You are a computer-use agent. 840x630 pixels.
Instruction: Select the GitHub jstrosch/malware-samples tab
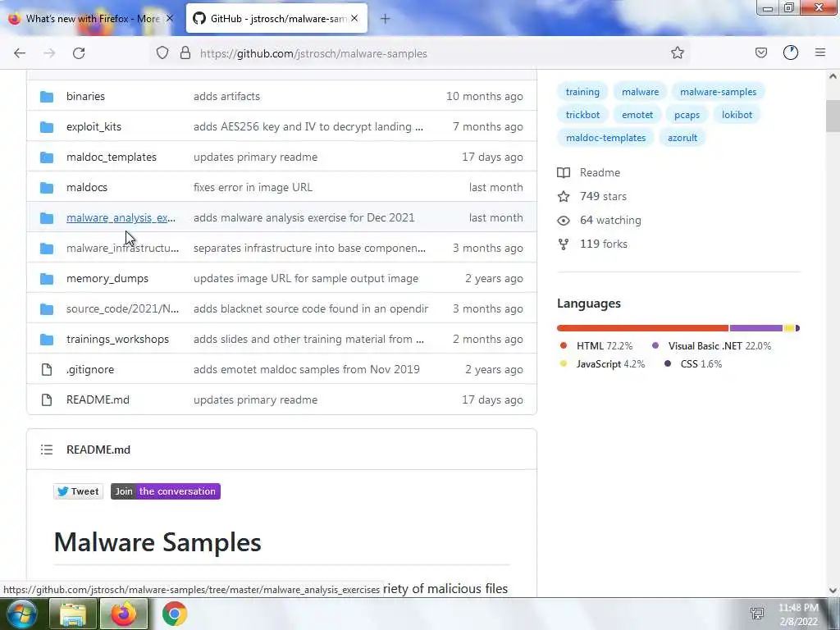point(276,19)
